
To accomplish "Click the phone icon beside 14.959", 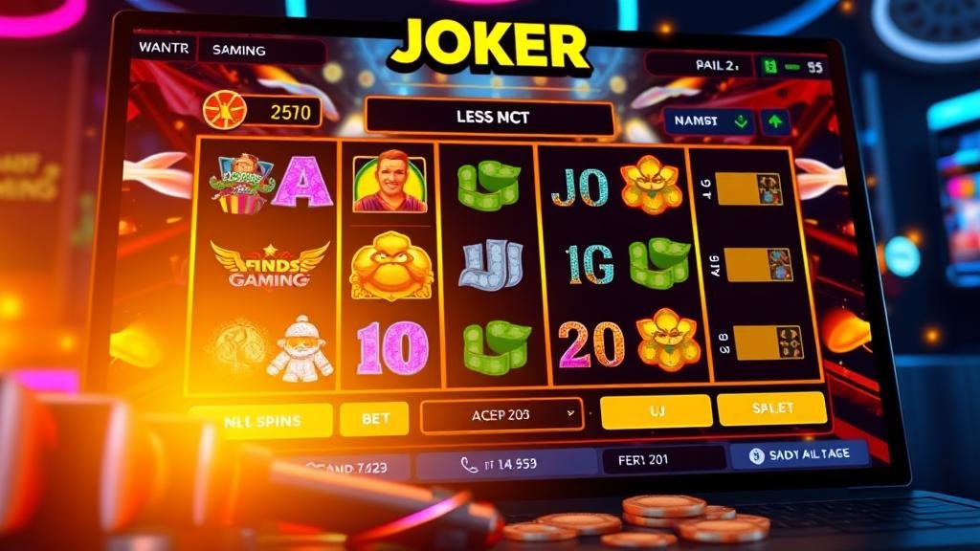I will point(469,465).
